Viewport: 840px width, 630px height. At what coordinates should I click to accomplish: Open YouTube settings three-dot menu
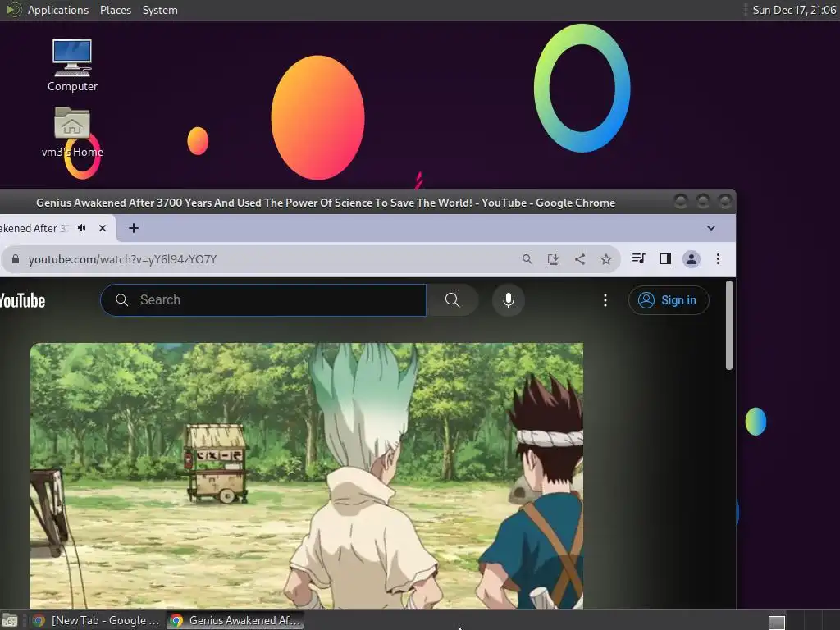click(605, 300)
